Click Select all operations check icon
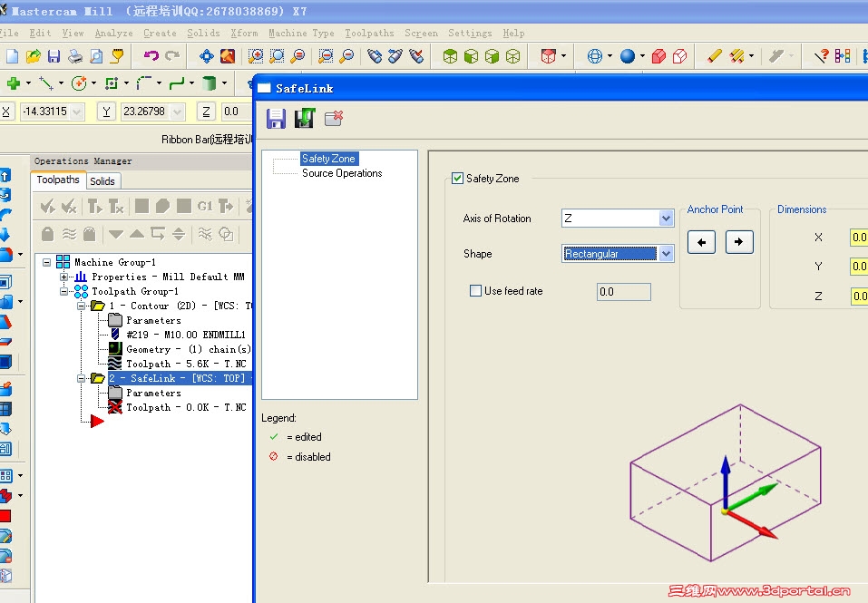Image resolution: width=868 pixels, height=603 pixels. pos(47,207)
